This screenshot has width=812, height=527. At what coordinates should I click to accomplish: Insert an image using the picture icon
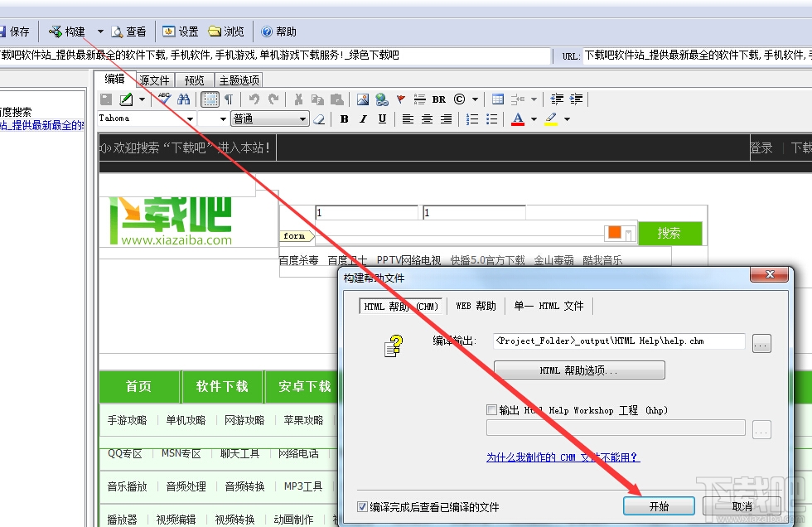362,99
